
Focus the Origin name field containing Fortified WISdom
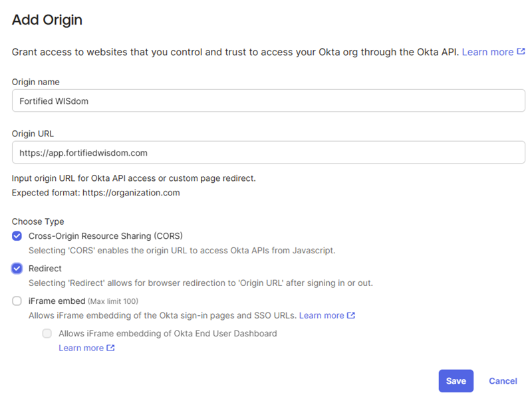point(269,101)
